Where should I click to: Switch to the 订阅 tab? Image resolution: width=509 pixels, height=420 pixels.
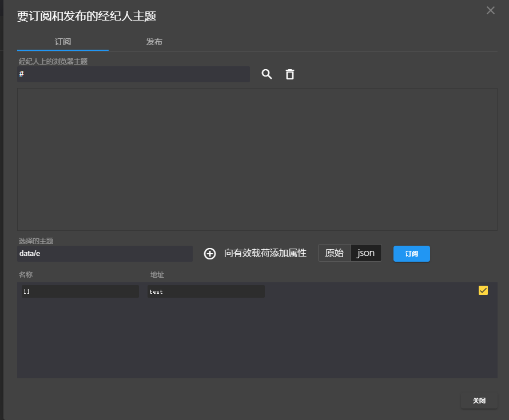63,42
